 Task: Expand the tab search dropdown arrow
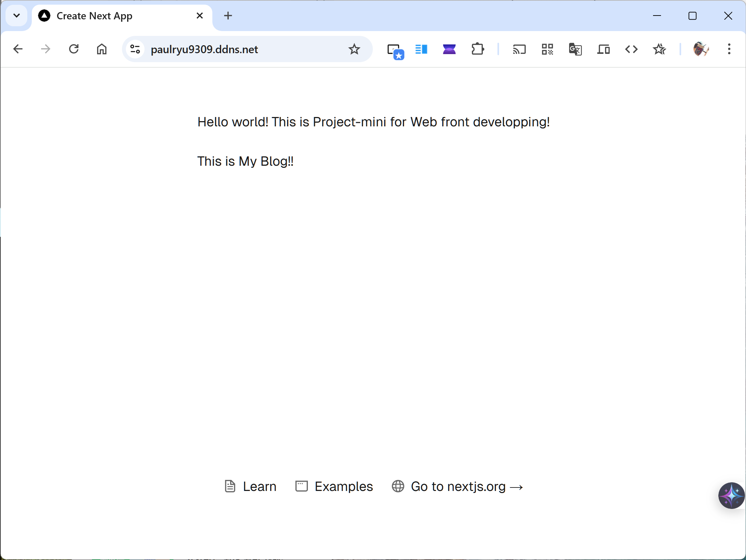17,16
